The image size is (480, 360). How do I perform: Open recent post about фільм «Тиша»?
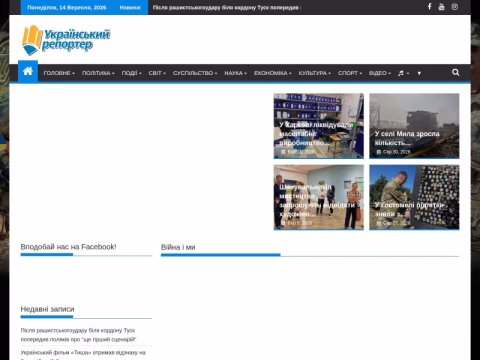pyautogui.click(x=83, y=355)
